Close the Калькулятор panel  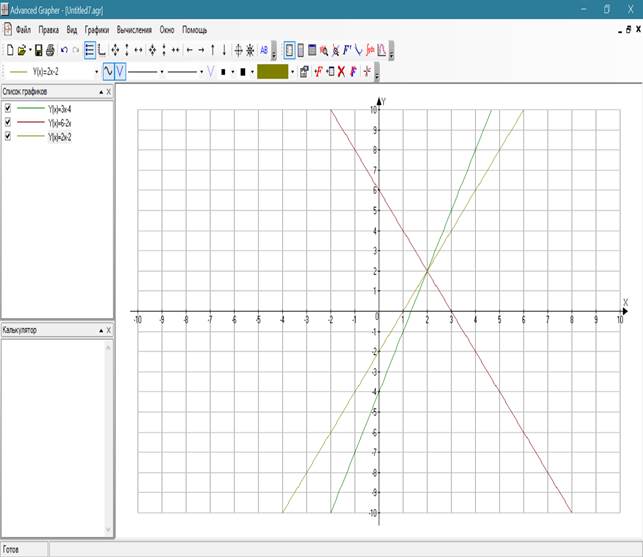coord(109,330)
